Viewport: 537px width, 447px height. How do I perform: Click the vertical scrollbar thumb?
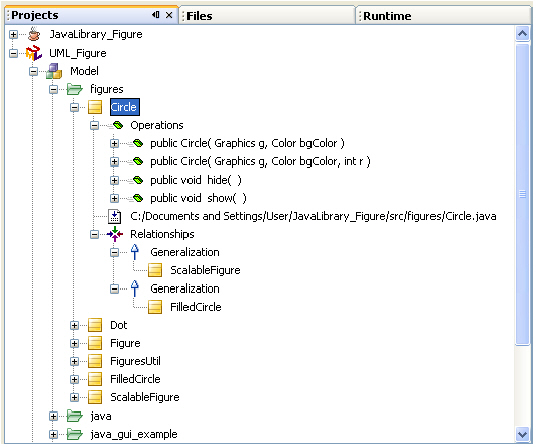(523, 195)
